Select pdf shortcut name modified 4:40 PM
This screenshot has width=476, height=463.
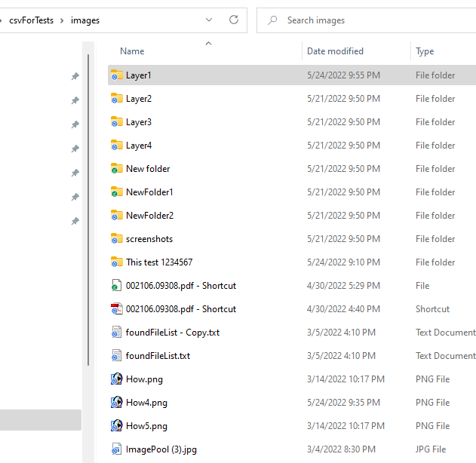pos(181,309)
